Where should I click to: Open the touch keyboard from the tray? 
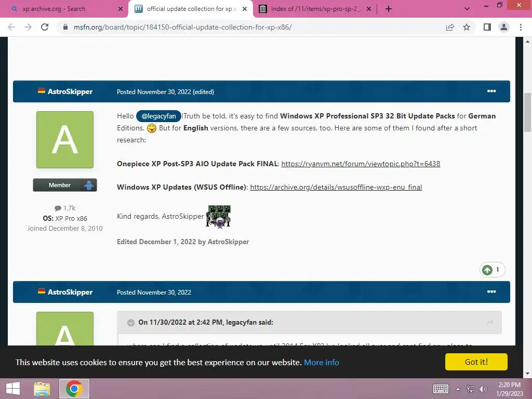441,389
